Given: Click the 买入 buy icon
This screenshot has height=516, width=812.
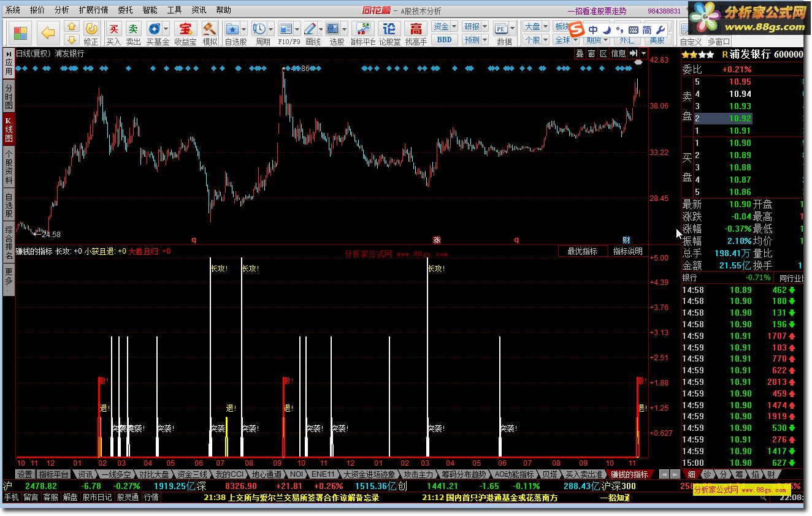Looking at the screenshot, I should (x=113, y=29).
